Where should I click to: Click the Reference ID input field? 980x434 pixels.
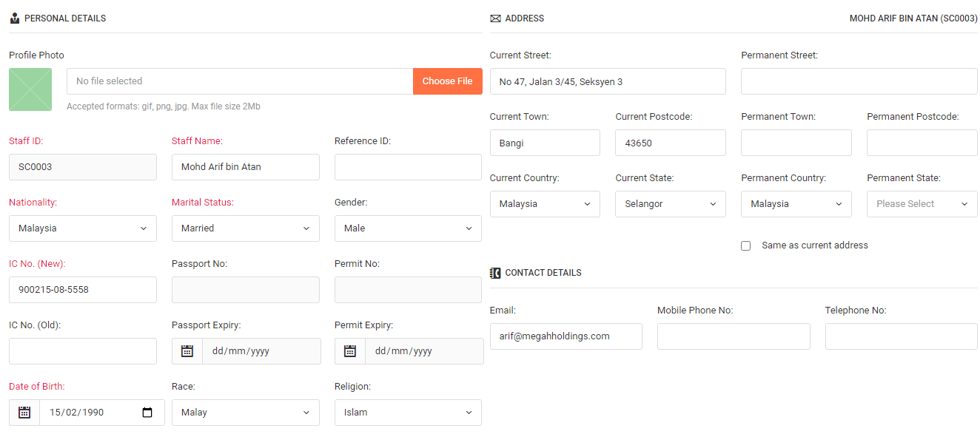pyautogui.click(x=408, y=166)
